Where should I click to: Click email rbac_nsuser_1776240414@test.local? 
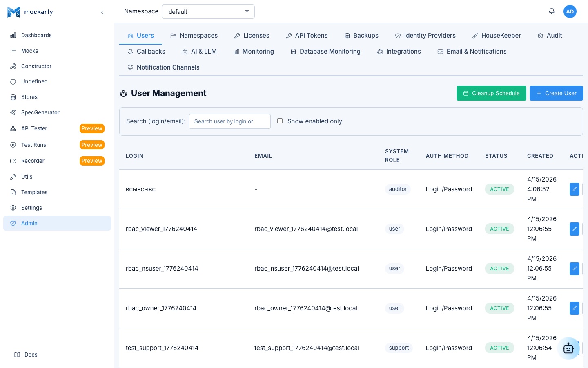307,269
